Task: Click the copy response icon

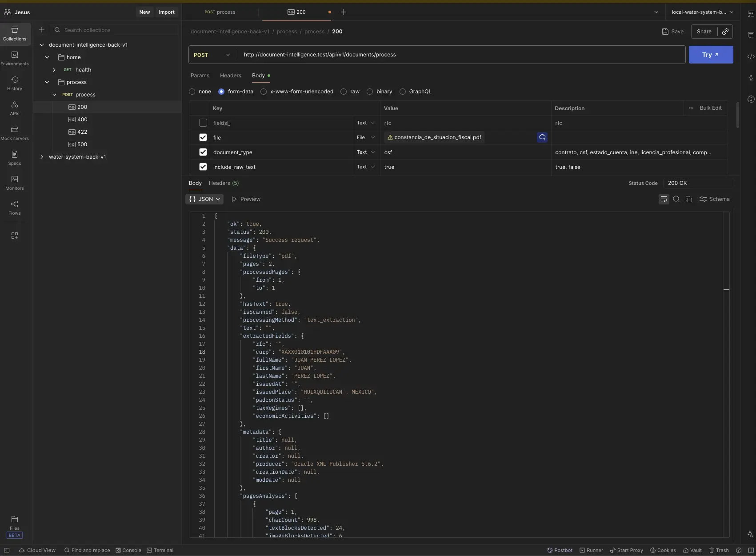Action: (689, 199)
